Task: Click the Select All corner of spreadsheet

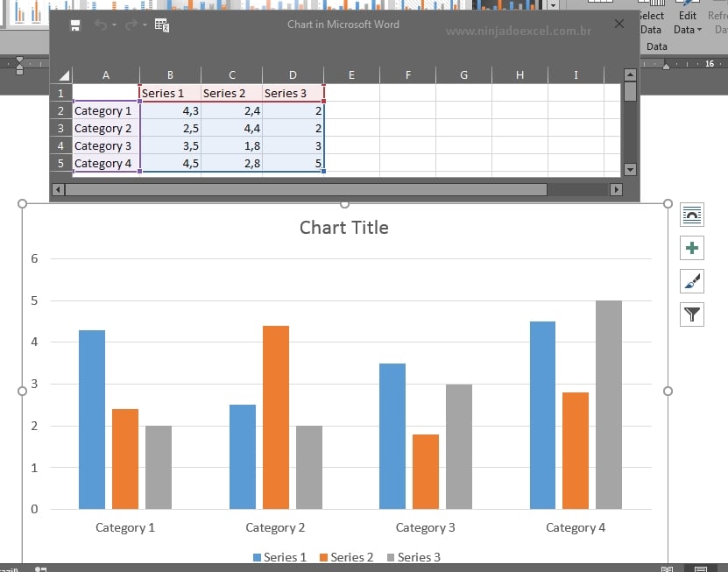Action: click(x=64, y=75)
